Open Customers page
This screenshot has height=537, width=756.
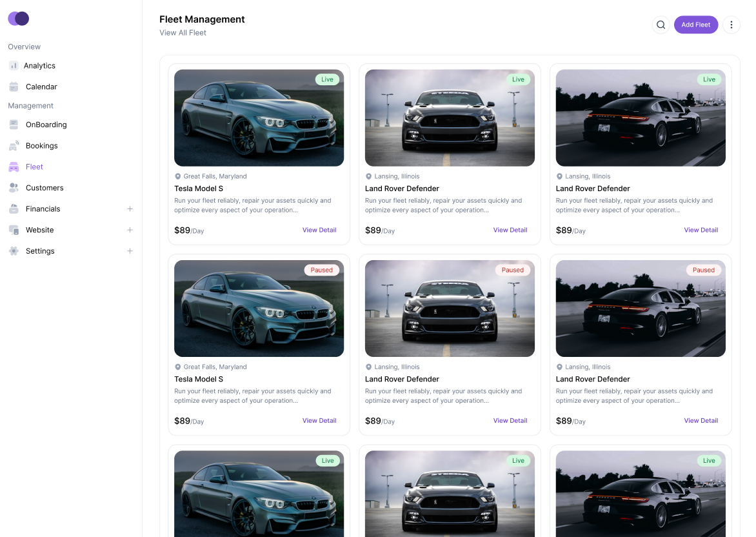click(x=45, y=188)
